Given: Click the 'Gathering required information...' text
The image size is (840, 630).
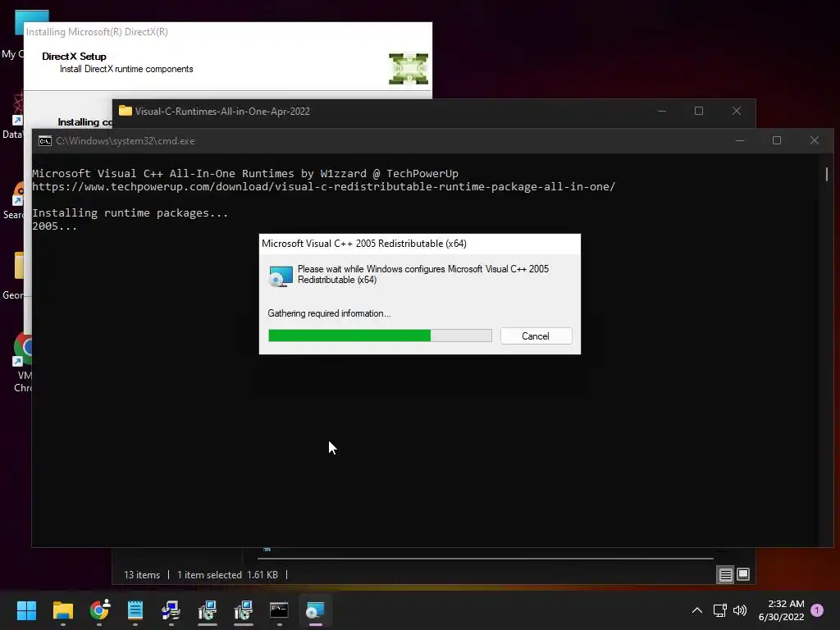Looking at the screenshot, I should [330, 313].
